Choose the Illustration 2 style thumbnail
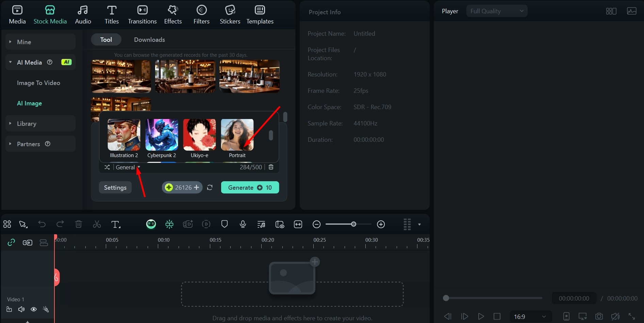The image size is (644, 323). tap(124, 135)
